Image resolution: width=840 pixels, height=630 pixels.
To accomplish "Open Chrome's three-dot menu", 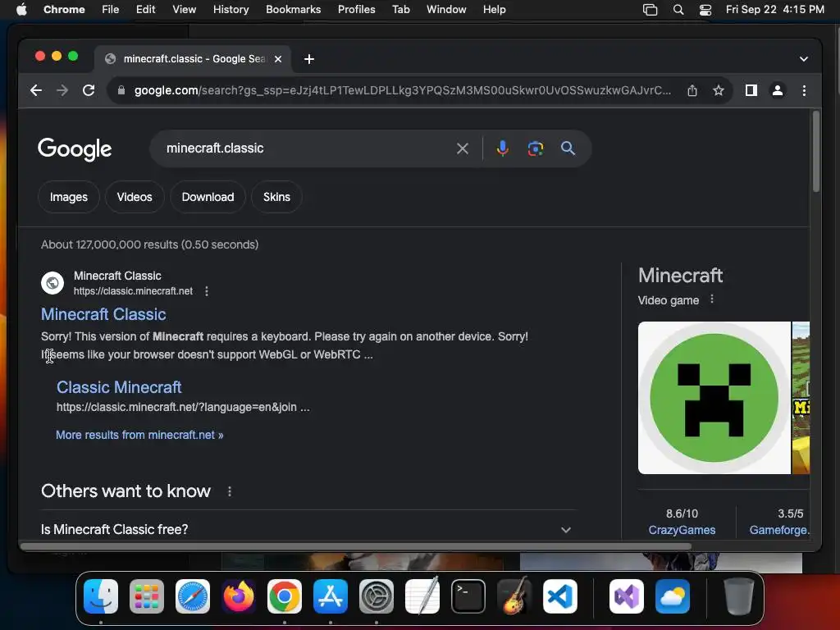I will (x=804, y=90).
